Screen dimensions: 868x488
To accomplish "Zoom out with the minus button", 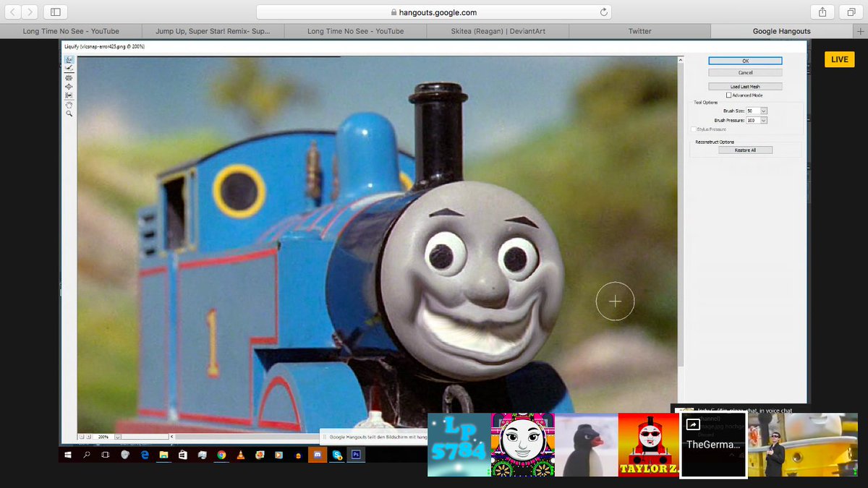I will coord(81,437).
